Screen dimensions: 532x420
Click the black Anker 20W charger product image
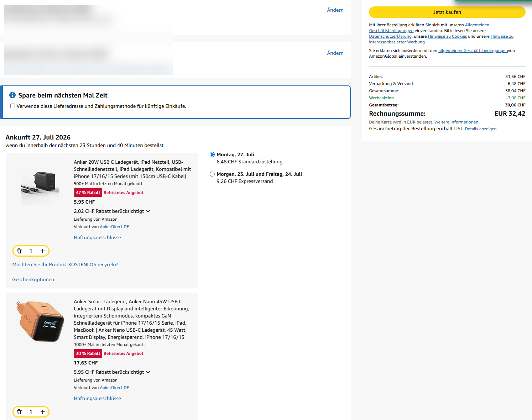[40, 183]
